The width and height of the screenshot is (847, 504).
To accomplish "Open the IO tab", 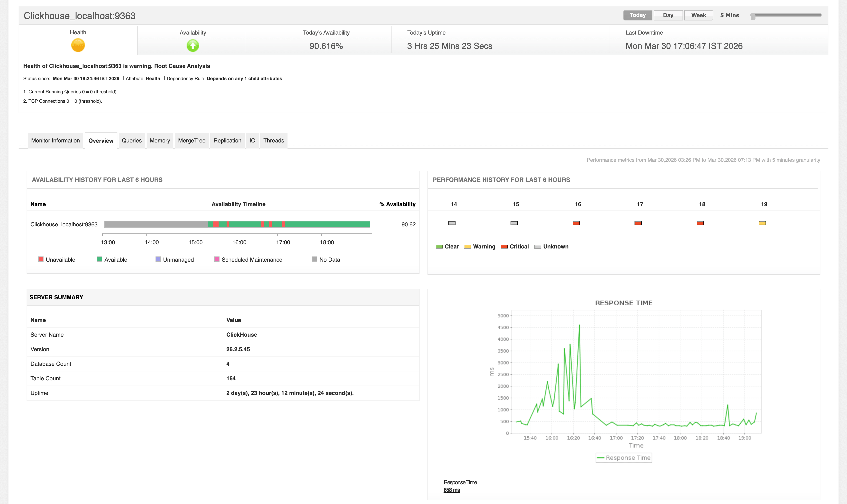I will [x=252, y=141].
